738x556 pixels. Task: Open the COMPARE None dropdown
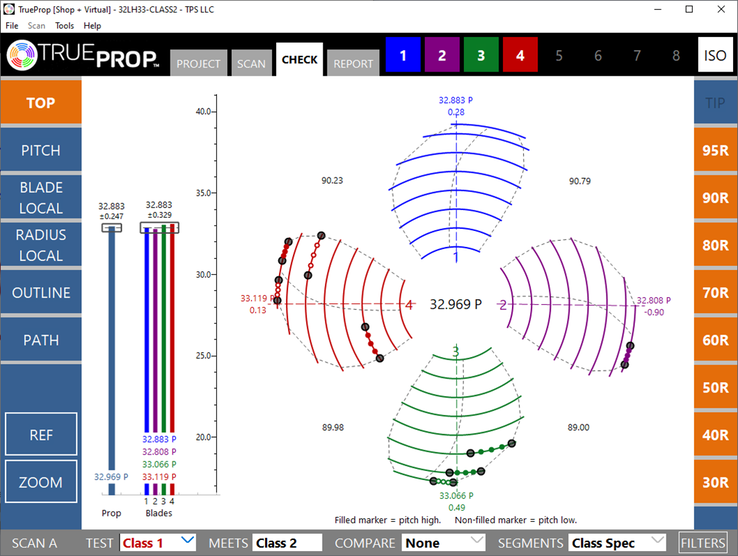[x=448, y=543]
